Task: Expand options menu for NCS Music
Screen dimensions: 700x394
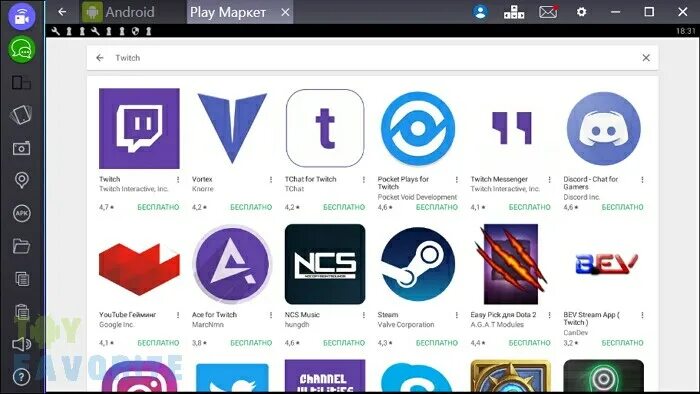Action: pos(364,315)
